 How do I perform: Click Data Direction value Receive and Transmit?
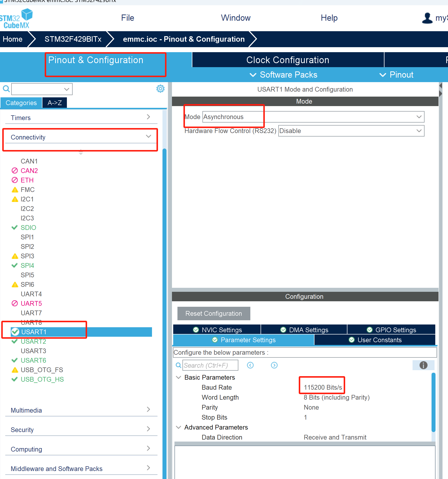335,437
